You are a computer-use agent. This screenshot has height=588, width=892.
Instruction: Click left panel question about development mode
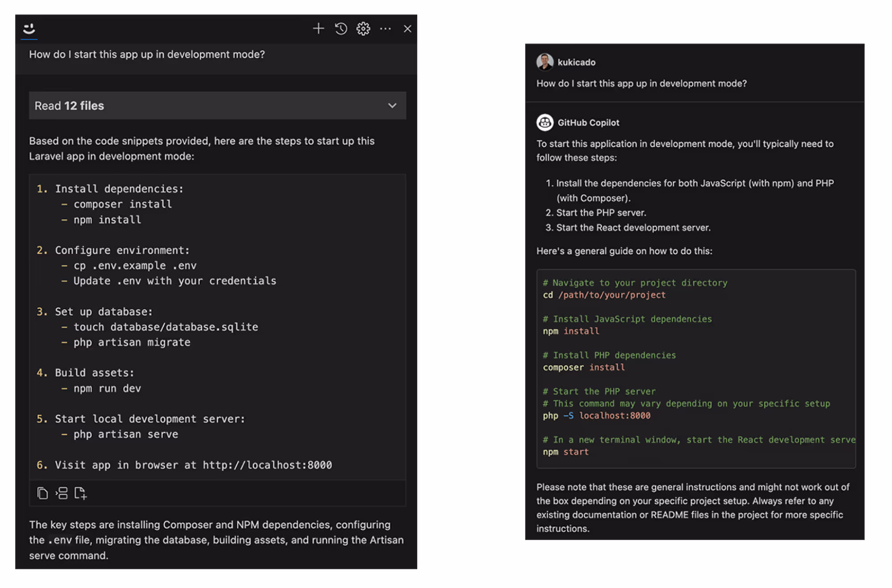pos(147,54)
